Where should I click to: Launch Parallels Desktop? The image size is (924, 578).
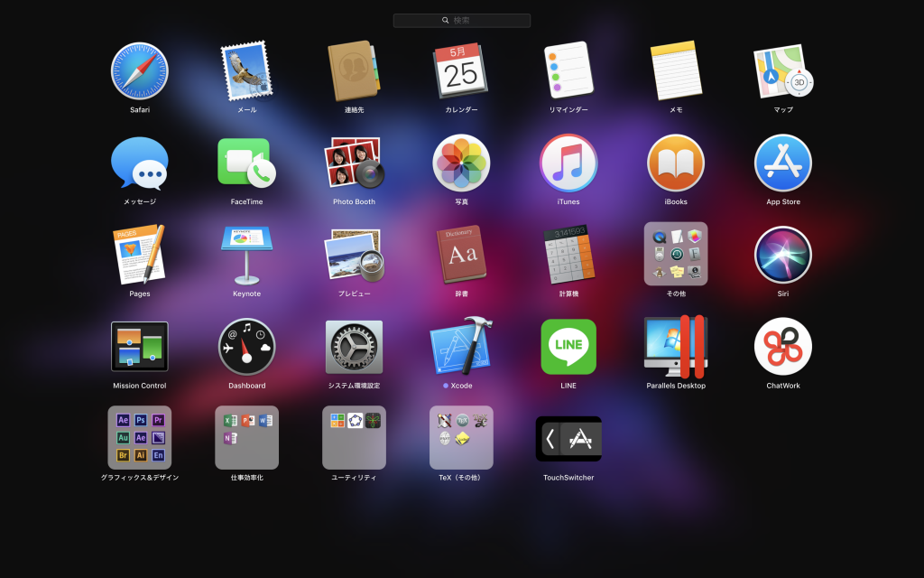click(x=676, y=347)
